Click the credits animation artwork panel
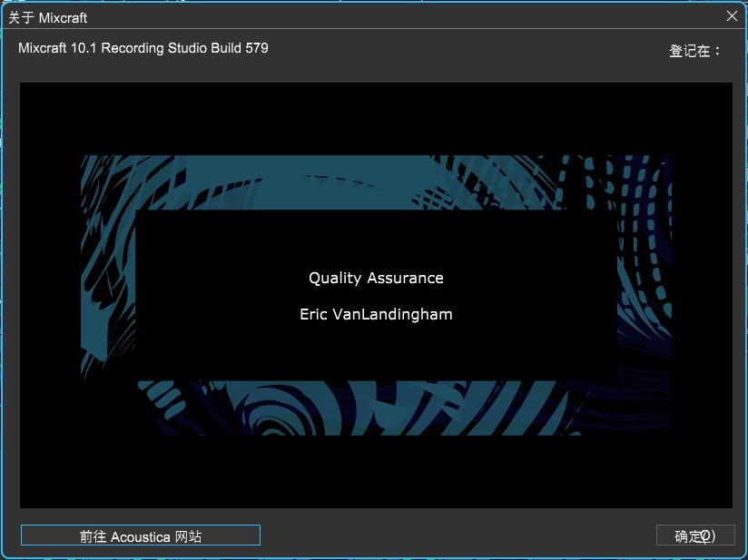The width and height of the screenshot is (748, 560). point(376,295)
